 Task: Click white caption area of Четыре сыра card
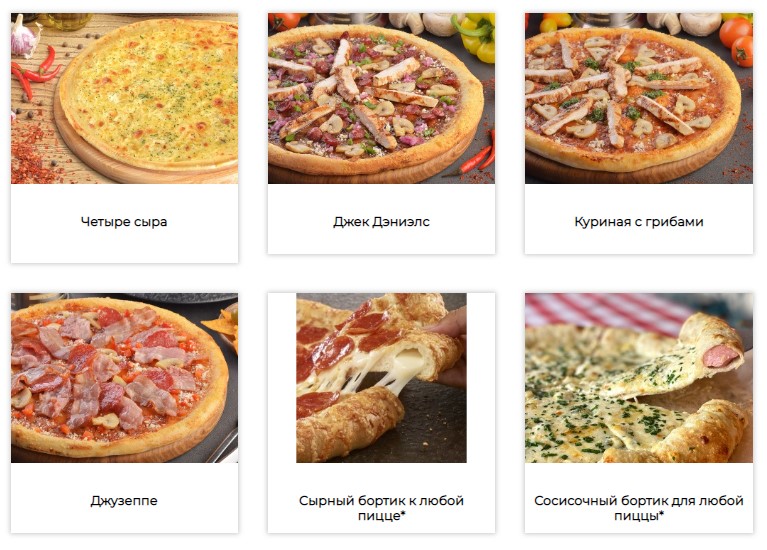tap(124, 247)
